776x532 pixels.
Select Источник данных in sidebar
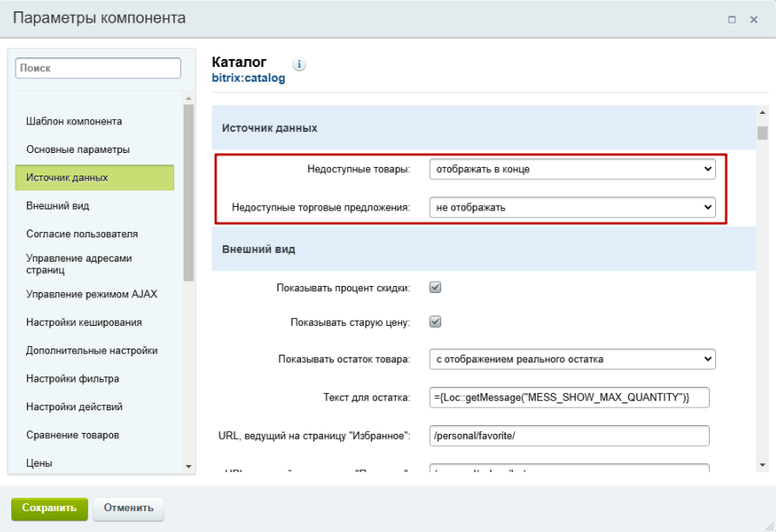pyautogui.click(x=94, y=177)
